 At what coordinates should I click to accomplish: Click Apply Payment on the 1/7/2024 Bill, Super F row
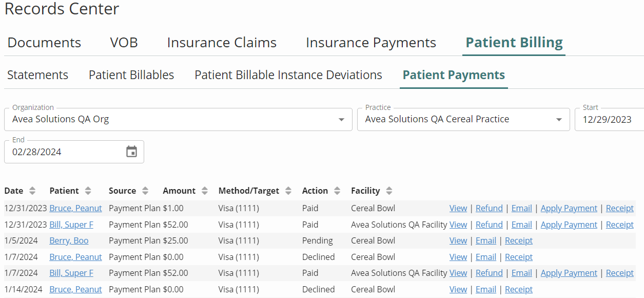coord(569,273)
